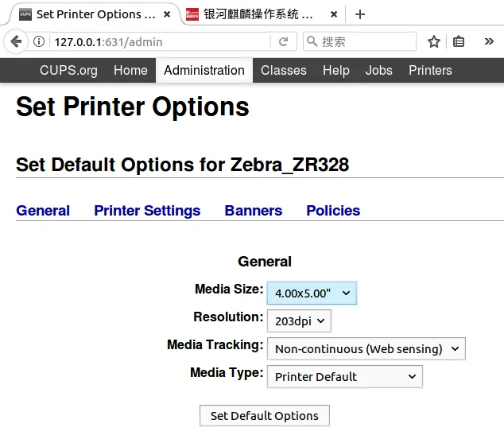The height and width of the screenshot is (443, 504).
Task: Click the site information icon in address bar
Action: [39, 41]
